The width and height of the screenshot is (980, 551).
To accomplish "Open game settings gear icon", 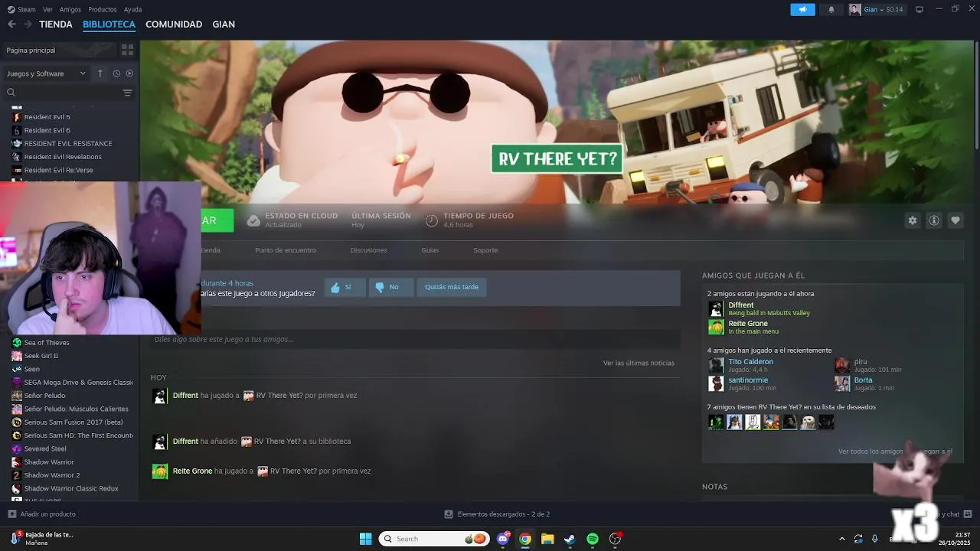I will click(x=912, y=220).
